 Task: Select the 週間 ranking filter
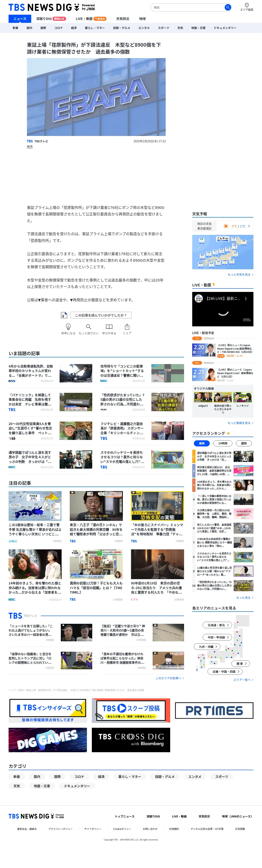click(x=243, y=443)
